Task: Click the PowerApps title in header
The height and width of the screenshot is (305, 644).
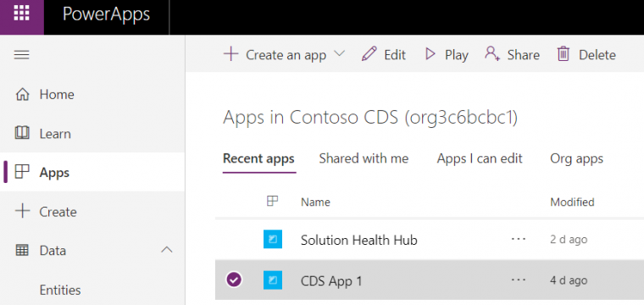Action: (x=107, y=14)
